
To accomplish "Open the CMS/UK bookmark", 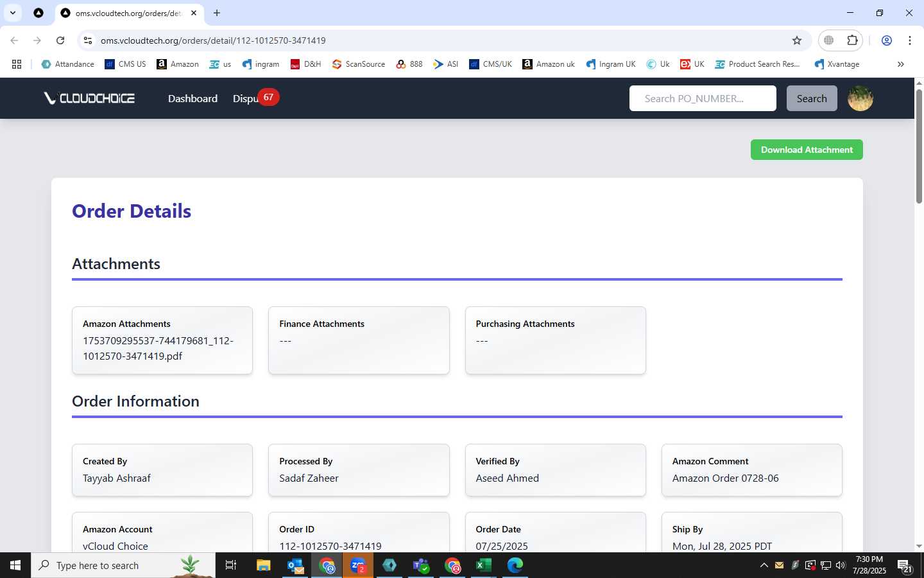I will 491,64.
